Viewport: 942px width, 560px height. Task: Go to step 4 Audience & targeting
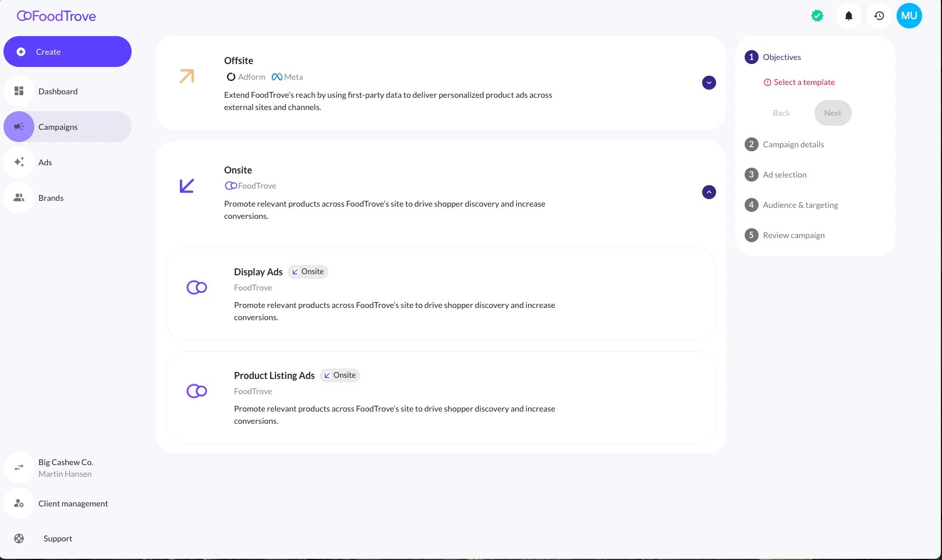pyautogui.click(x=792, y=205)
